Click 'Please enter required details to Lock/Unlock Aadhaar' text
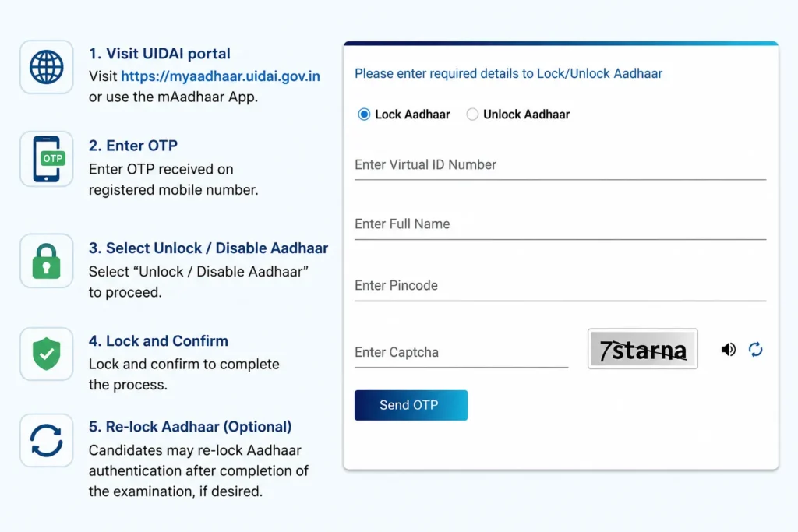Viewport: 798px width, 532px height. (508, 74)
